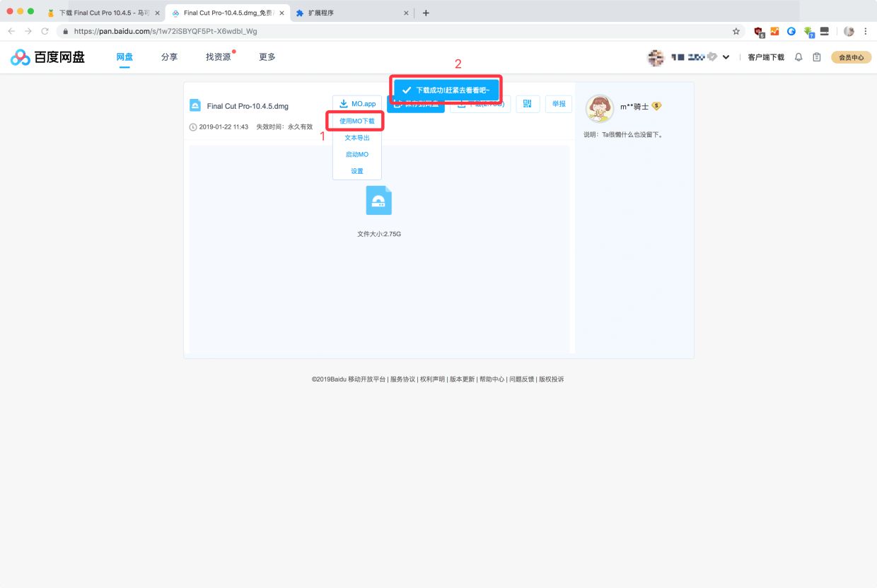Screen dimensions: 877x588
Task: Choose 文本导出 from dropdown
Action: pos(357,138)
